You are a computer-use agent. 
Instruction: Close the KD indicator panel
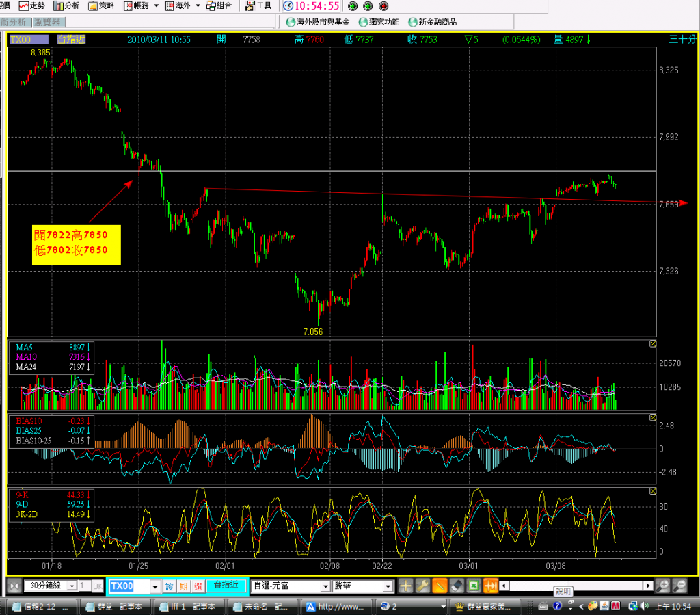653,491
